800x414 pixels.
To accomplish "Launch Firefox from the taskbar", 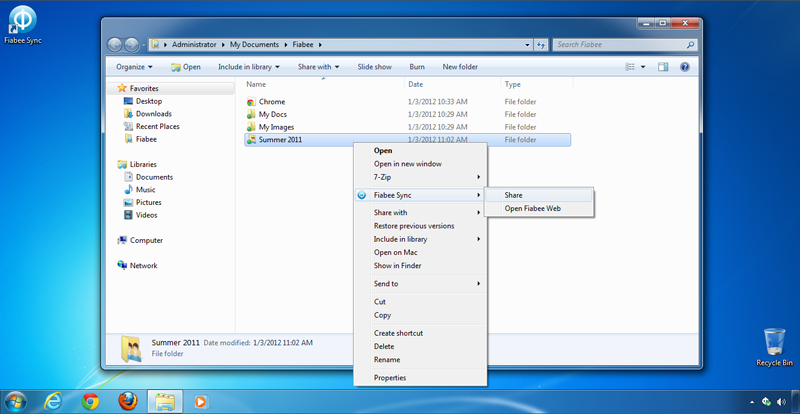I will click(128, 402).
